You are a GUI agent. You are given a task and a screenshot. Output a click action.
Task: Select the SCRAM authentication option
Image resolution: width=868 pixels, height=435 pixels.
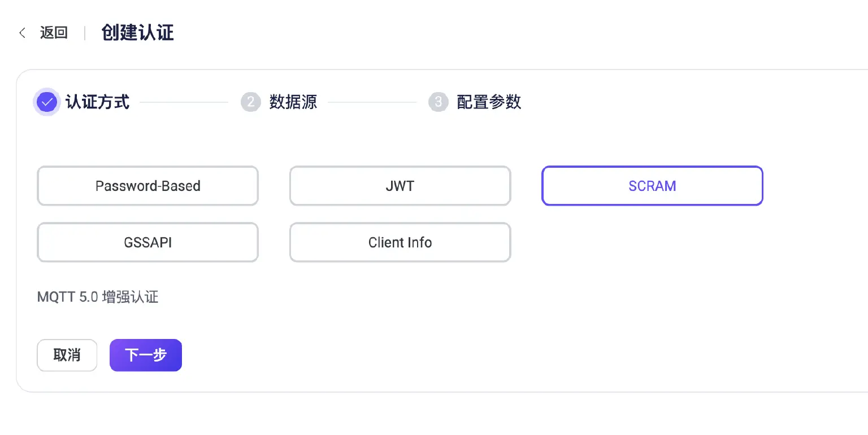[x=652, y=186]
